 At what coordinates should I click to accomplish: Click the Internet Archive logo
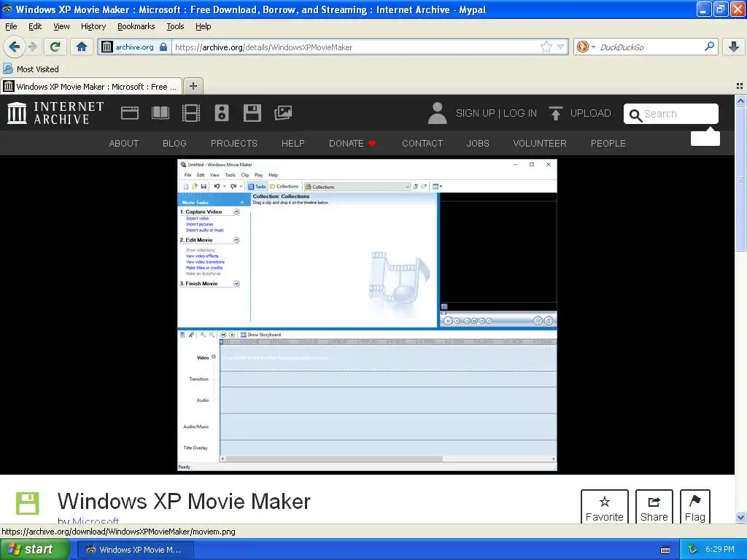pos(55,113)
